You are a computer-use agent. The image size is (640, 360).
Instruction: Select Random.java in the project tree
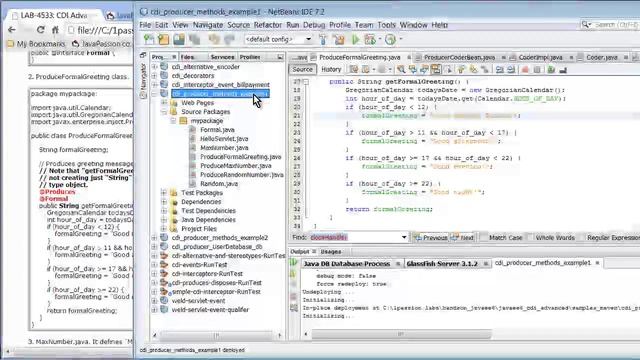click(219, 184)
